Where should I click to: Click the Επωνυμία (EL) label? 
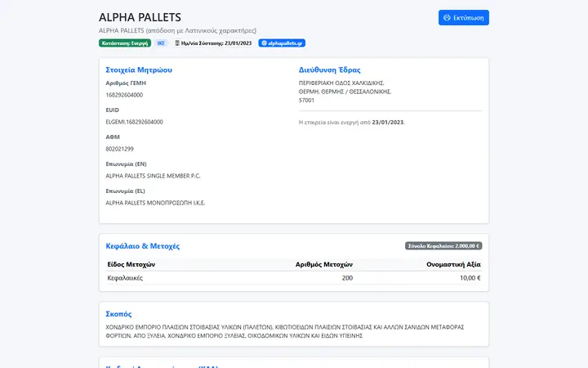tap(125, 191)
